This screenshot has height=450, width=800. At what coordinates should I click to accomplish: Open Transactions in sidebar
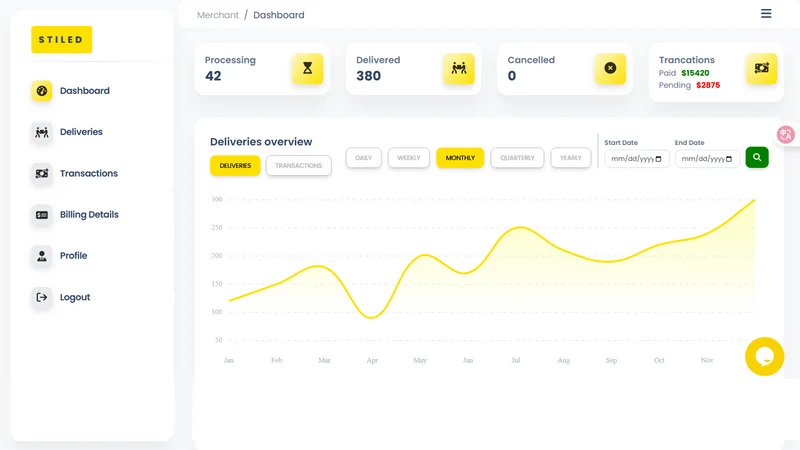point(89,173)
